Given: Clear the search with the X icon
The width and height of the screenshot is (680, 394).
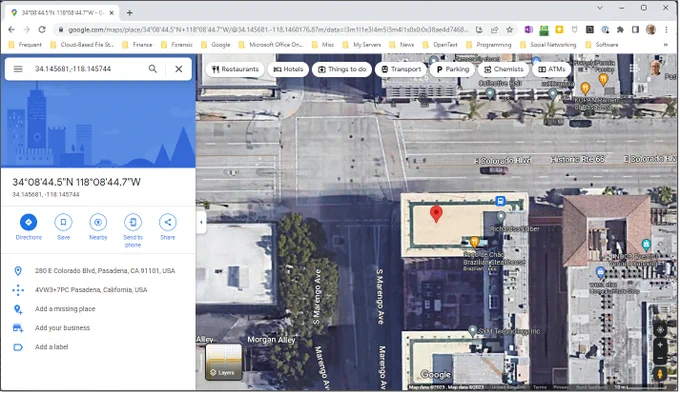Looking at the screenshot, I should click(x=179, y=69).
